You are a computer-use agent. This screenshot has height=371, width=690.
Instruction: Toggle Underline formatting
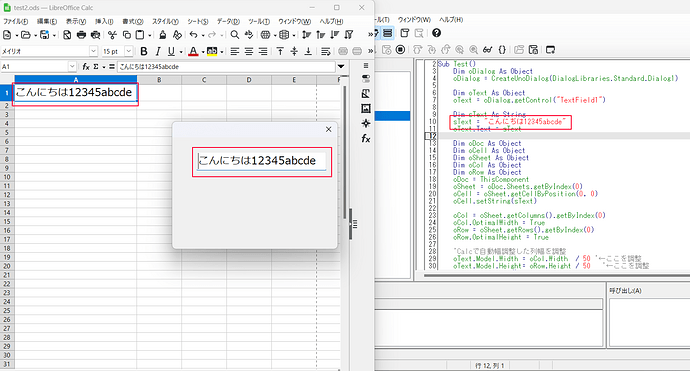click(x=171, y=51)
